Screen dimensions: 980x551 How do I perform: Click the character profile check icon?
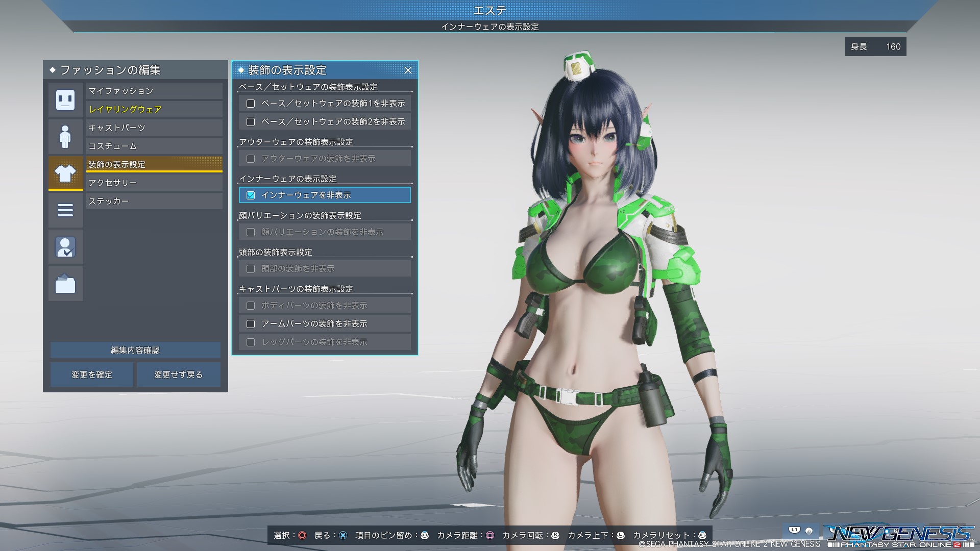(65, 247)
